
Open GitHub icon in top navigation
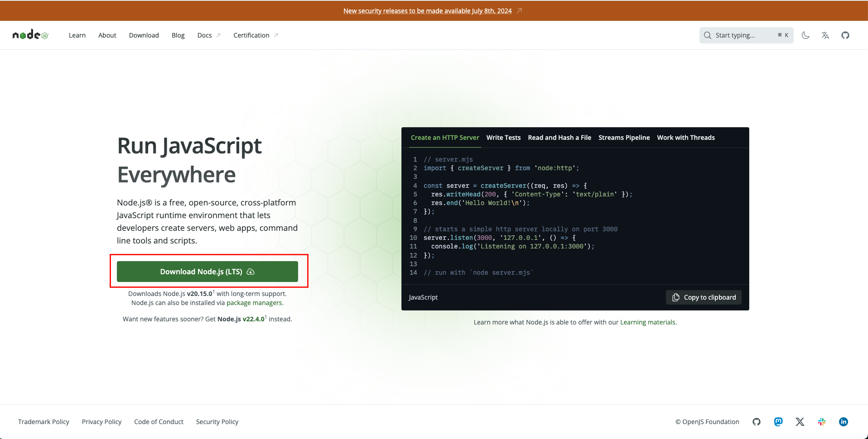pos(845,35)
